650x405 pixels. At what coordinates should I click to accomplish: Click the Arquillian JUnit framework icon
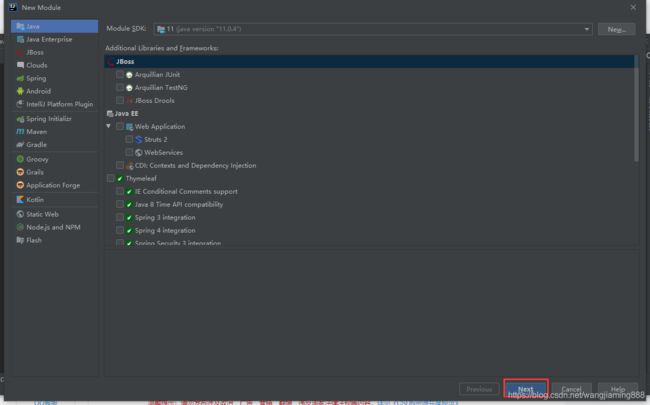(129, 75)
